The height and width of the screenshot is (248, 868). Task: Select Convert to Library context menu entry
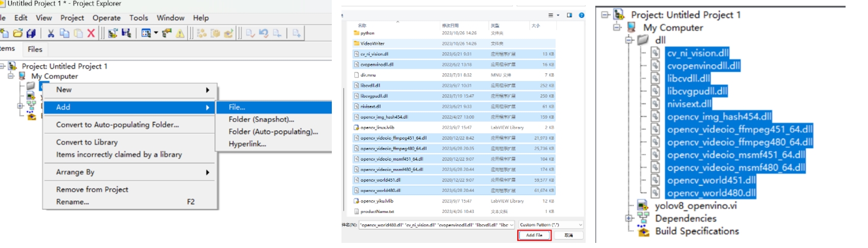(x=87, y=142)
